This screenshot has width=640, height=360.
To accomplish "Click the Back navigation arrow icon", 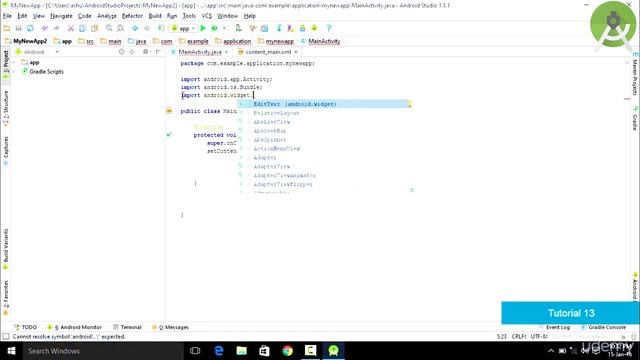I will 135,28.
